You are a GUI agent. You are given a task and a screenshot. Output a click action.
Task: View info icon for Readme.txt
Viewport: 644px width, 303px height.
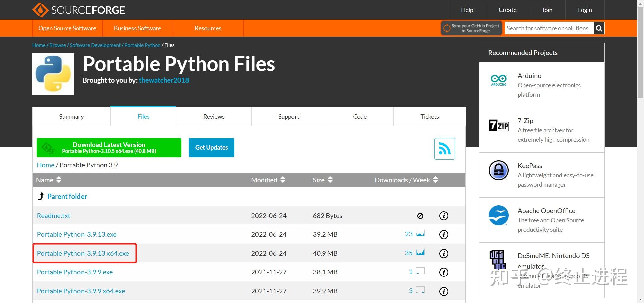point(443,216)
